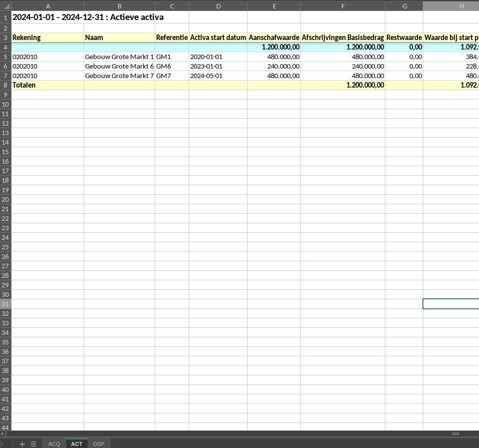Switch to the DSP sheet tab
The image size is (479, 448).
99,444
